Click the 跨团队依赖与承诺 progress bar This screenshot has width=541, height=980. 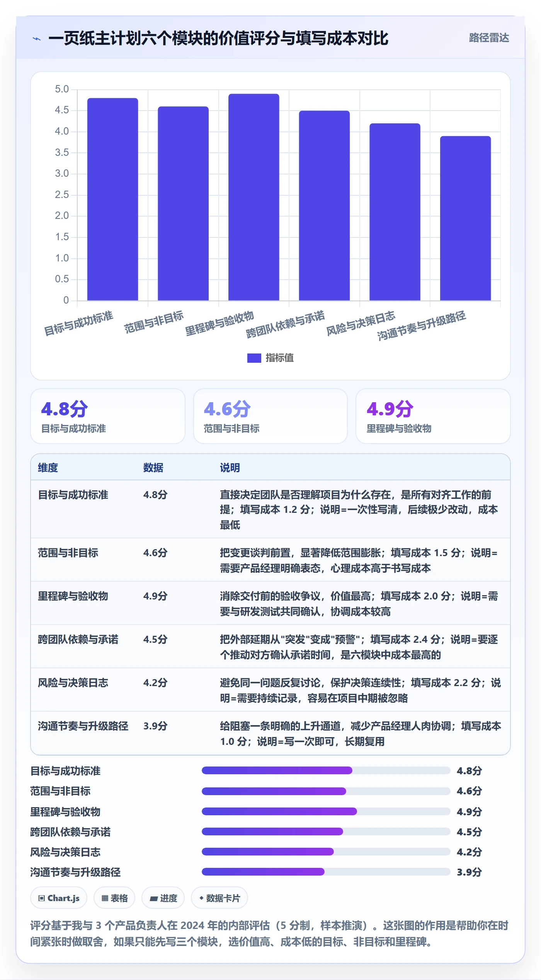point(326,831)
